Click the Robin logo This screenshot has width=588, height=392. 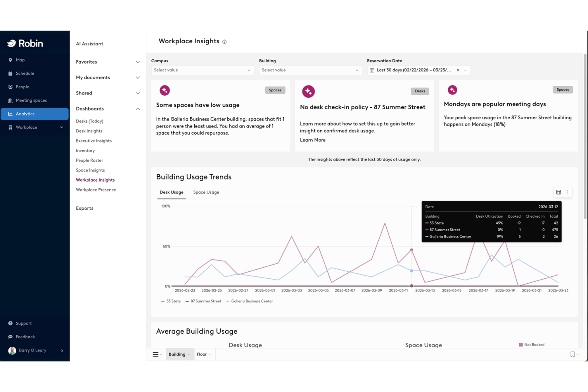pos(25,43)
